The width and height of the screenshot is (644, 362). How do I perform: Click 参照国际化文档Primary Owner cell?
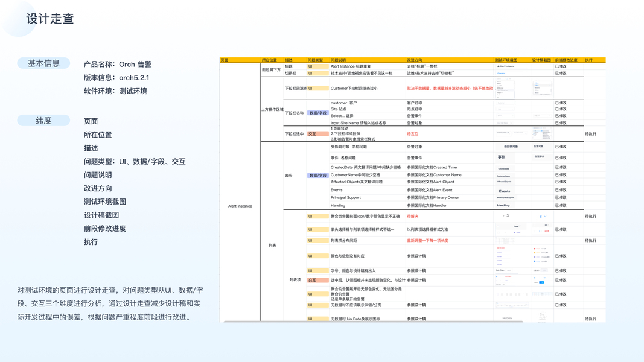click(x=433, y=197)
